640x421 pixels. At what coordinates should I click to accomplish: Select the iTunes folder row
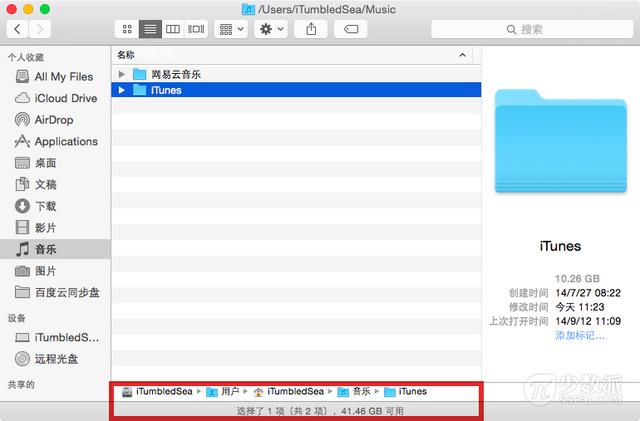pyautogui.click(x=296, y=90)
